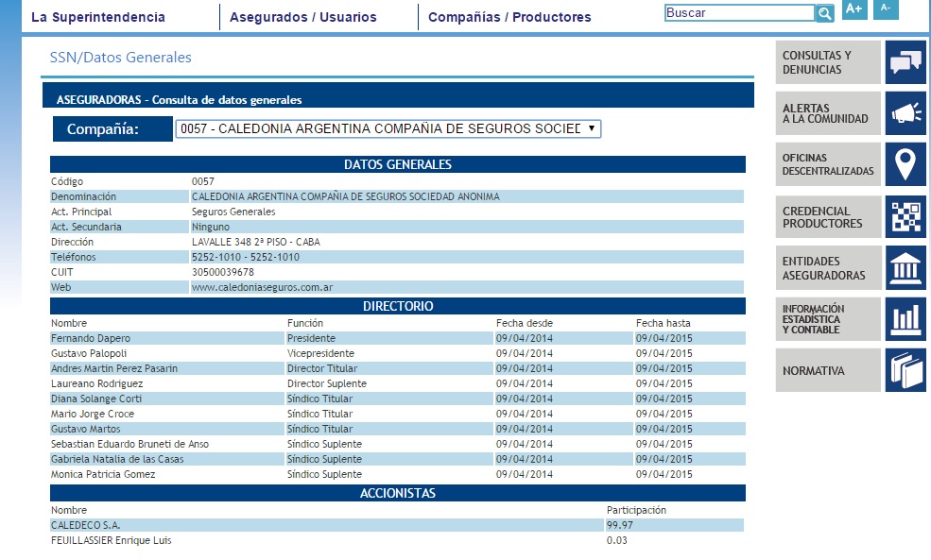Decrease font size with A- button
The image size is (931, 560).
pyautogui.click(x=886, y=8)
